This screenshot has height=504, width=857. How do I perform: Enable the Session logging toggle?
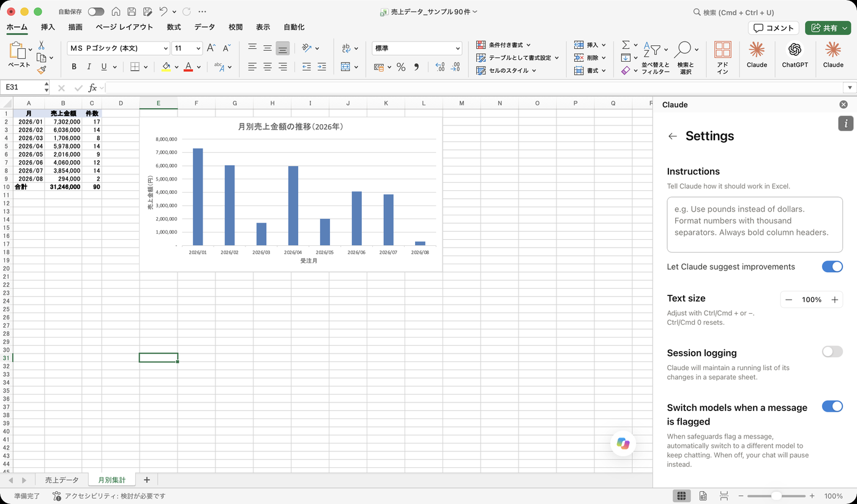[832, 352]
